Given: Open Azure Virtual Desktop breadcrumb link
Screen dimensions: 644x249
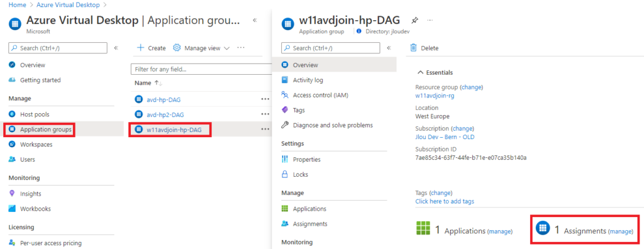Looking at the screenshot, I should [68, 5].
